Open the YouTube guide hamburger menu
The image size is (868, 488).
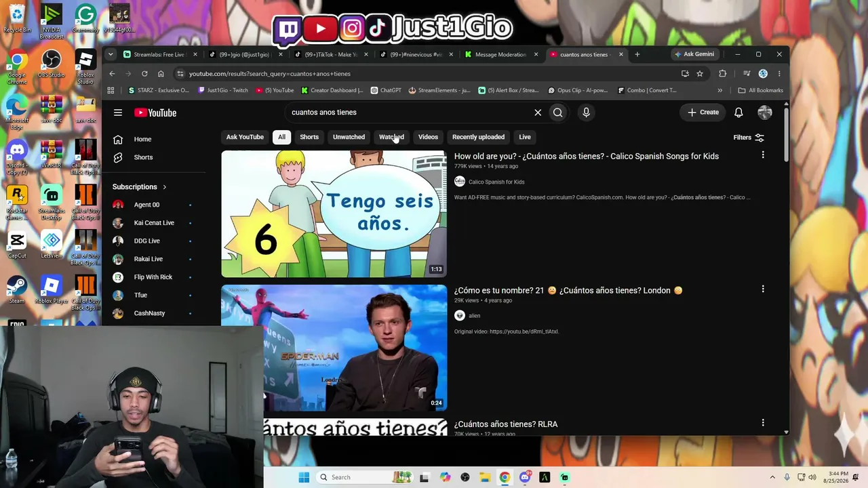pyautogui.click(x=118, y=113)
